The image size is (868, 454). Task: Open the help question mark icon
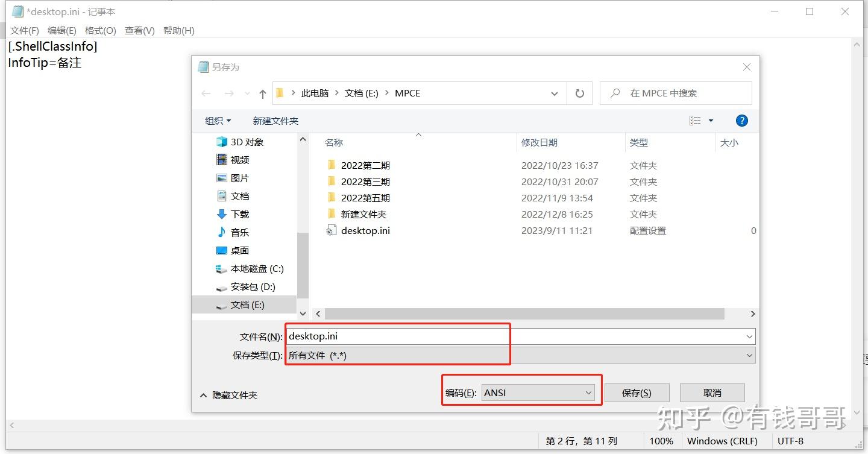point(741,120)
